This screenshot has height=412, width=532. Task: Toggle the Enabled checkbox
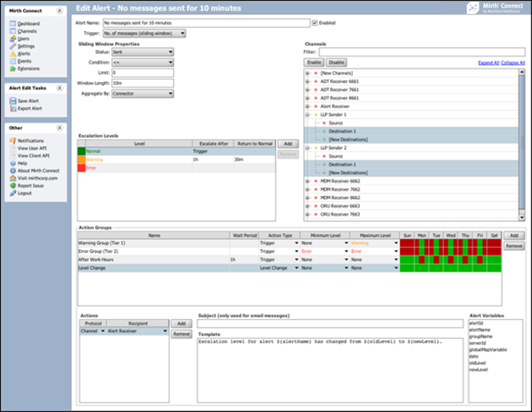(x=315, y=23)
